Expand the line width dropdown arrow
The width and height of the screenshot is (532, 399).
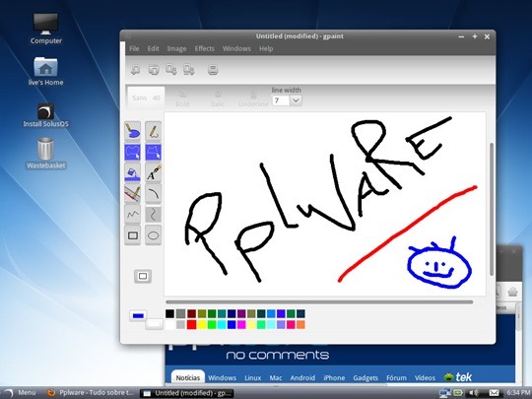[x=296, y=100]
